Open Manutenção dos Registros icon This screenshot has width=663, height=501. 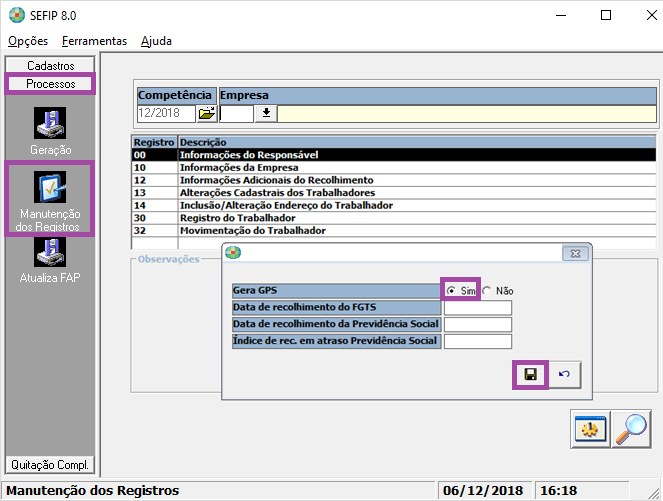50,187
